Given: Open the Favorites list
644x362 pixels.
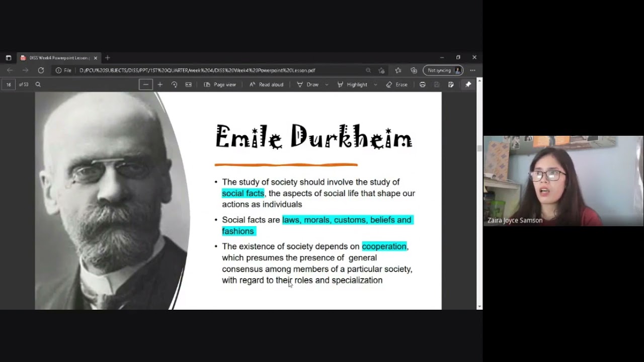Looking at the screenshot, I should 398,70.
